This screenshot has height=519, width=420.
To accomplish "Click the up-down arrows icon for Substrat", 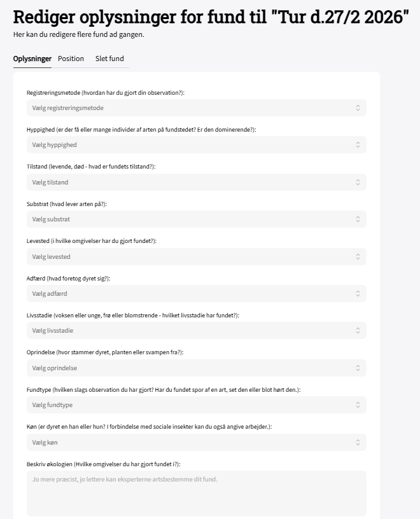I will (x=358, y=219).
